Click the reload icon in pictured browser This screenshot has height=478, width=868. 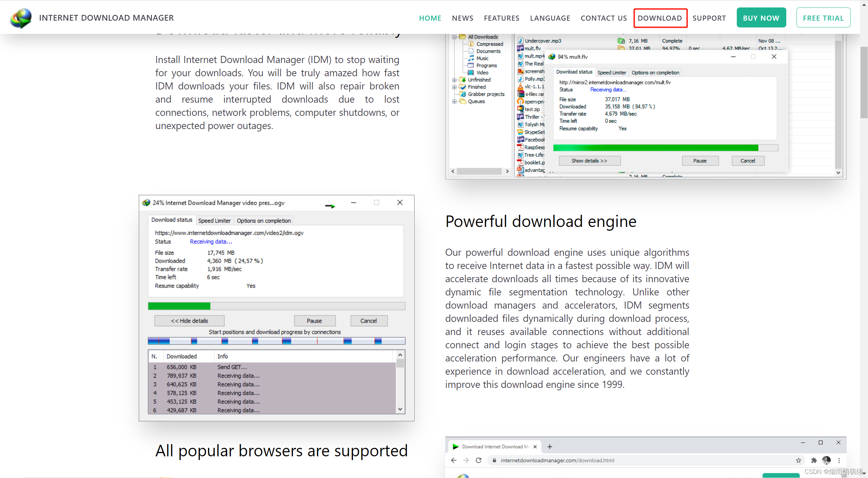pos(478,460)
